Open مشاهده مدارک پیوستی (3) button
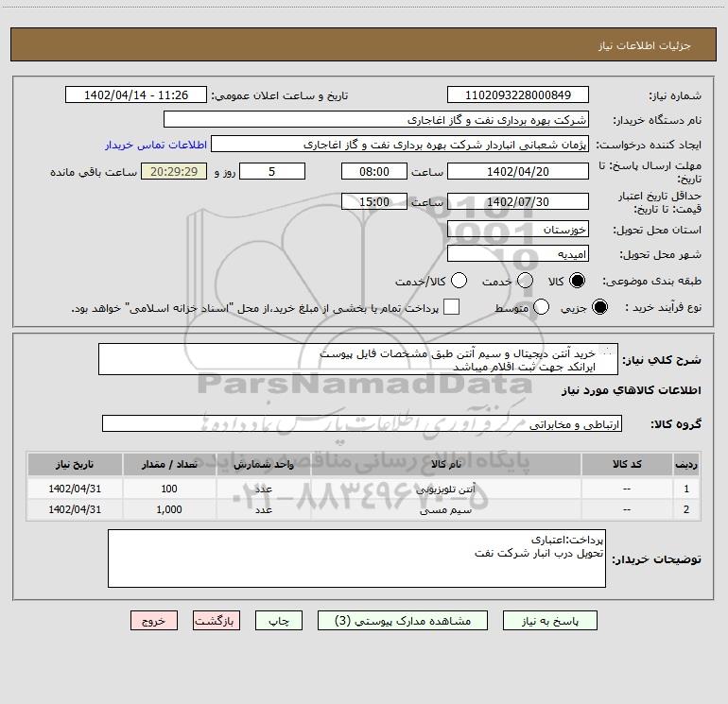 tap(403, 621)
